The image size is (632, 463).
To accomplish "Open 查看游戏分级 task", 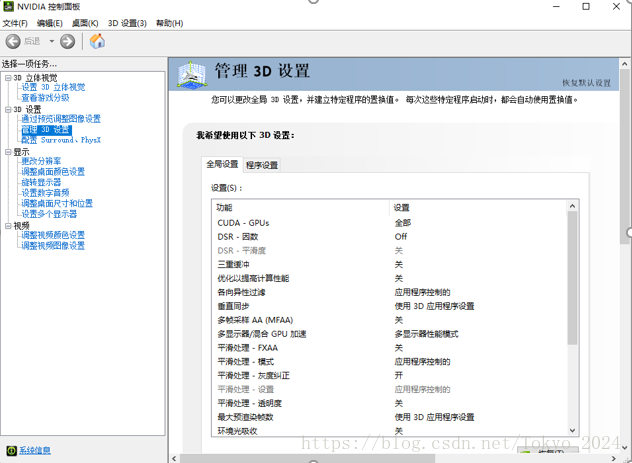I will click(45, 98).
